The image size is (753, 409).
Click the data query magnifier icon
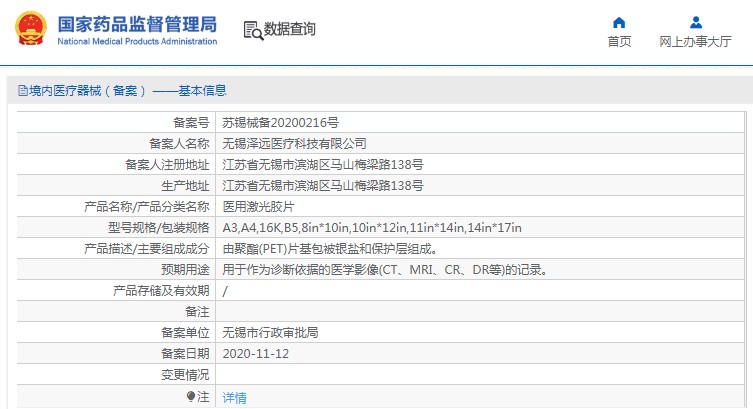tap(253, 30)
